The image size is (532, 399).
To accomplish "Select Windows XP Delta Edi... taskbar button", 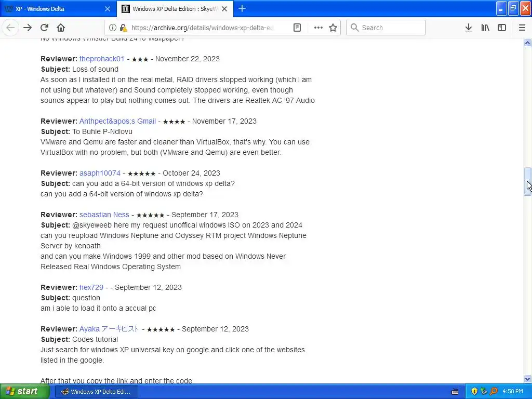I will (96, 392).
